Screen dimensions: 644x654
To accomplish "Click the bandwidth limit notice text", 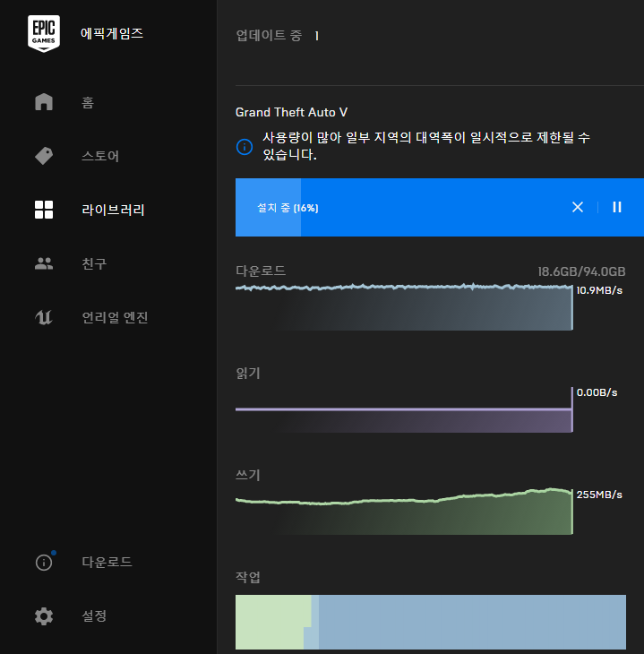I will click(425, 146).
